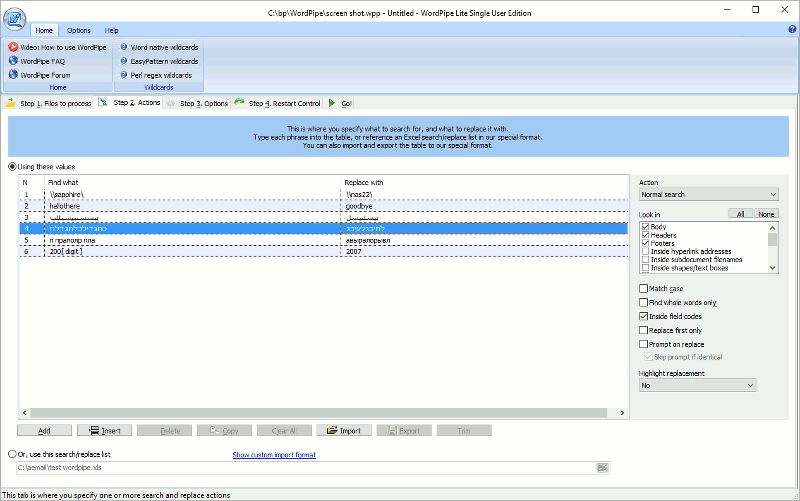Open the WordPipe FAQ link
Screen dimensions: 800x501
(x=43, y=61)
